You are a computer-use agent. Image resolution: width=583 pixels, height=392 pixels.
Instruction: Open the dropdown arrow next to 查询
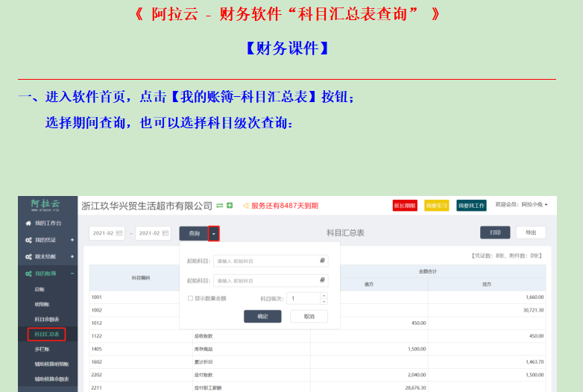(x=213, y=233)
